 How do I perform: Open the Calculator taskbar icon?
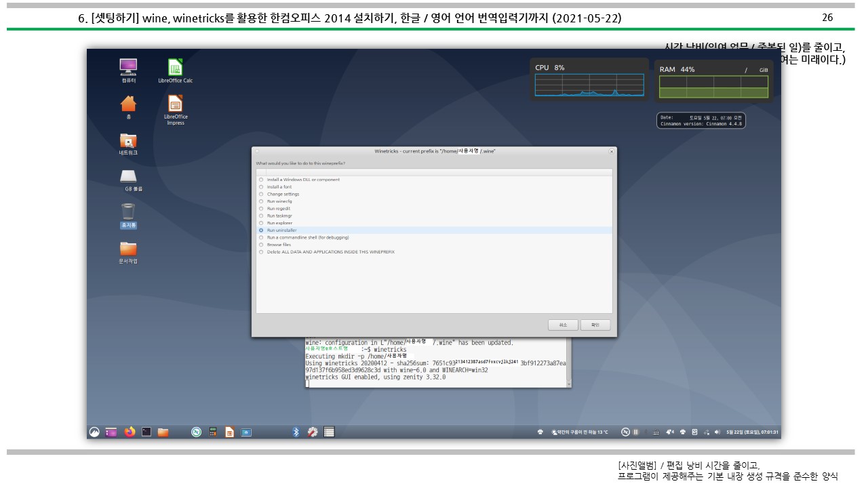coord(213,432)
